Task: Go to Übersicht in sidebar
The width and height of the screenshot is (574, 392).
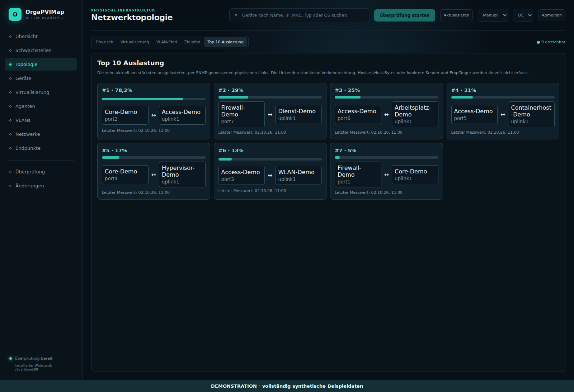Action: click(x=41, y=36)
